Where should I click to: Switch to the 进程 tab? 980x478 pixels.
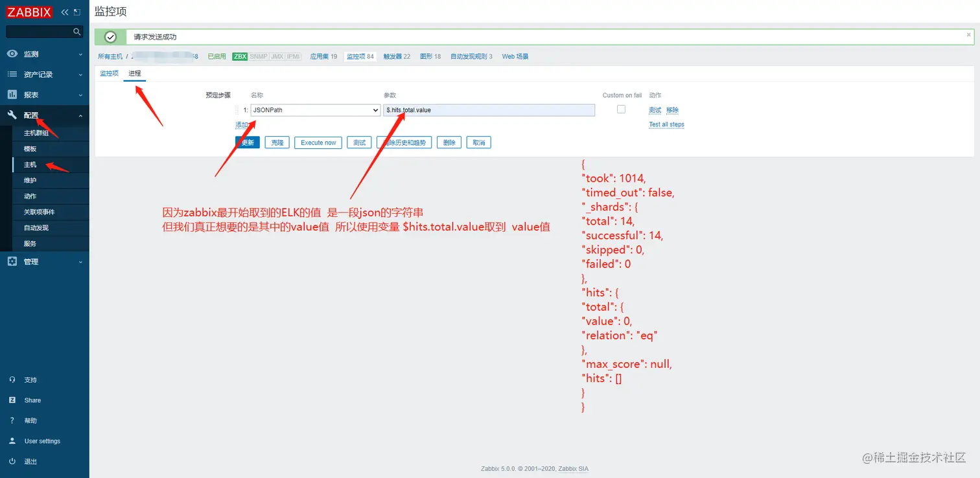135,73
